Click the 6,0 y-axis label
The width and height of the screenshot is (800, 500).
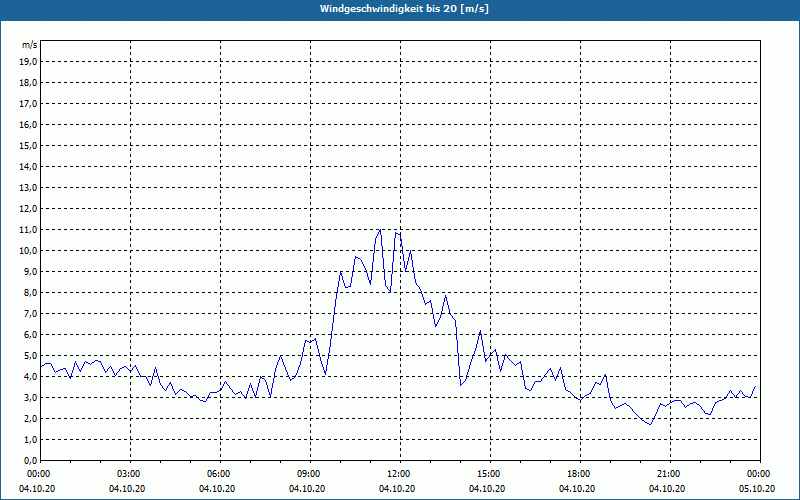30,335
